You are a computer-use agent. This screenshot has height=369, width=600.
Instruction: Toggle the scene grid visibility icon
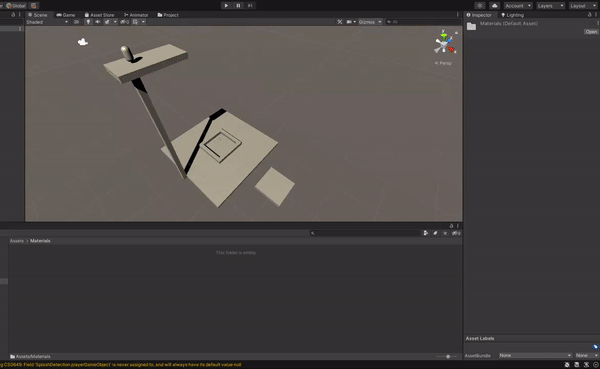point(135,22)
